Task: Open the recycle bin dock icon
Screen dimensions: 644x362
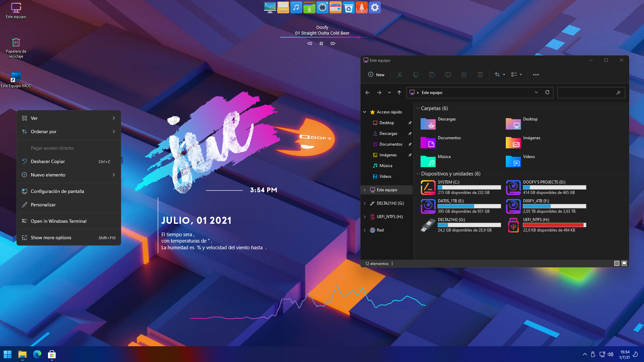Action: pos(349,7)
